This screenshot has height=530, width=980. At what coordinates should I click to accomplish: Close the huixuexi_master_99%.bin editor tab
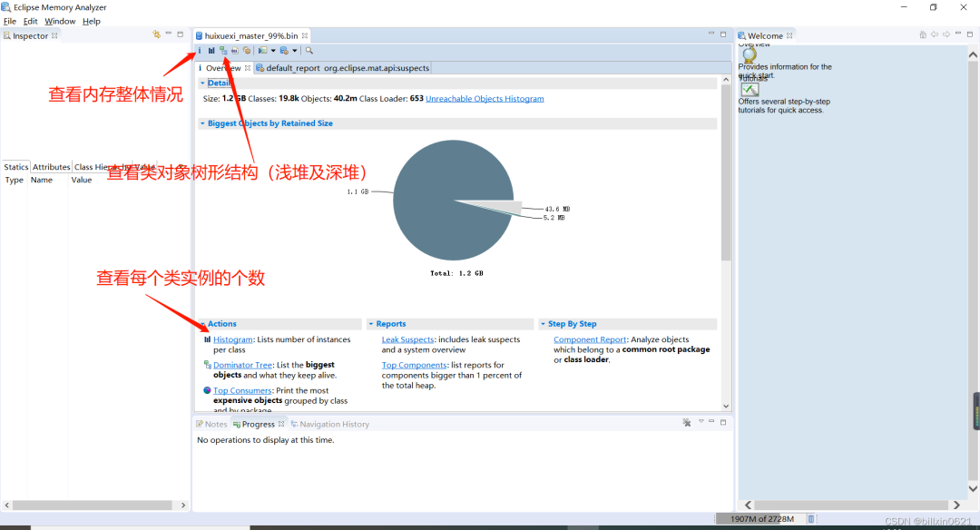click(x=304, y=35)
